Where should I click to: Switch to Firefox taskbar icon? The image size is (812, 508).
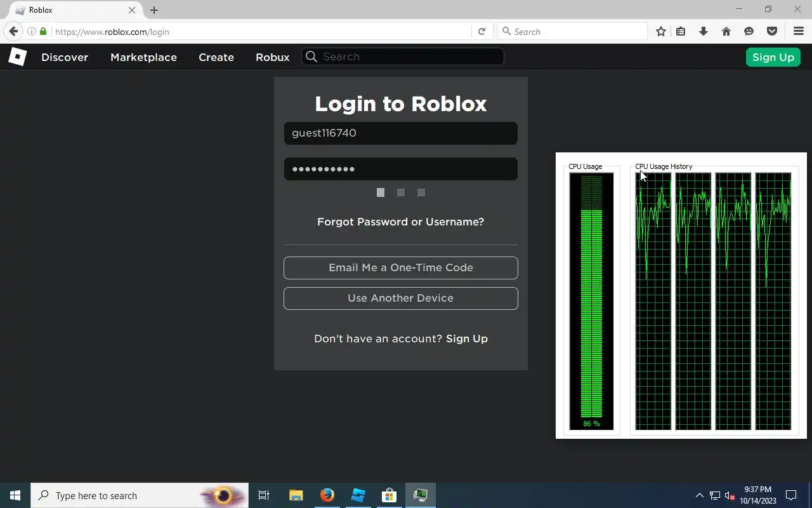(327, 495)
